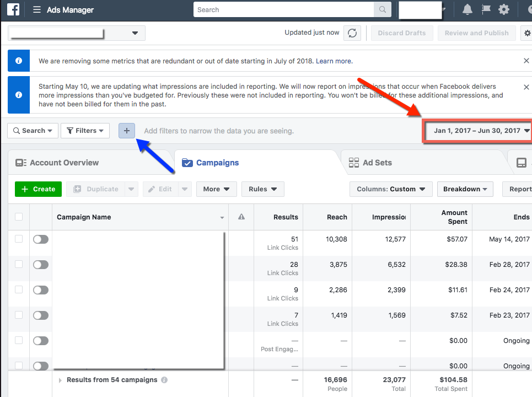532x397 pixels.
Task: Open the Reports button
Action: 517,189
